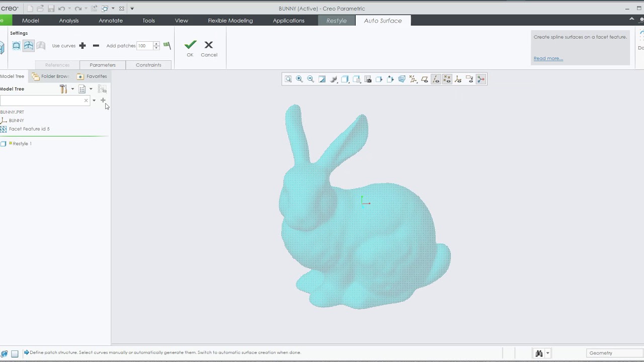This screenshot has height=362, width=644.
Task: Open the Model ribbon tab
Action: tap(31, 21)
